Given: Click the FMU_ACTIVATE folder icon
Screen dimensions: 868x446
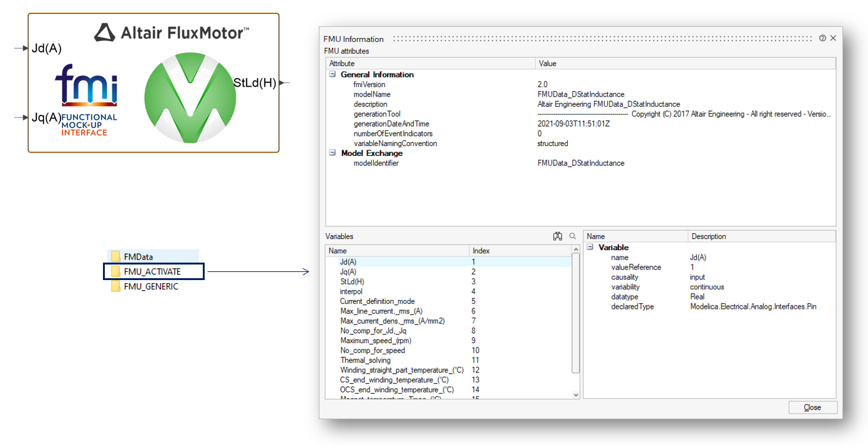Looking at the screenshot, I should tap(115, 271).
